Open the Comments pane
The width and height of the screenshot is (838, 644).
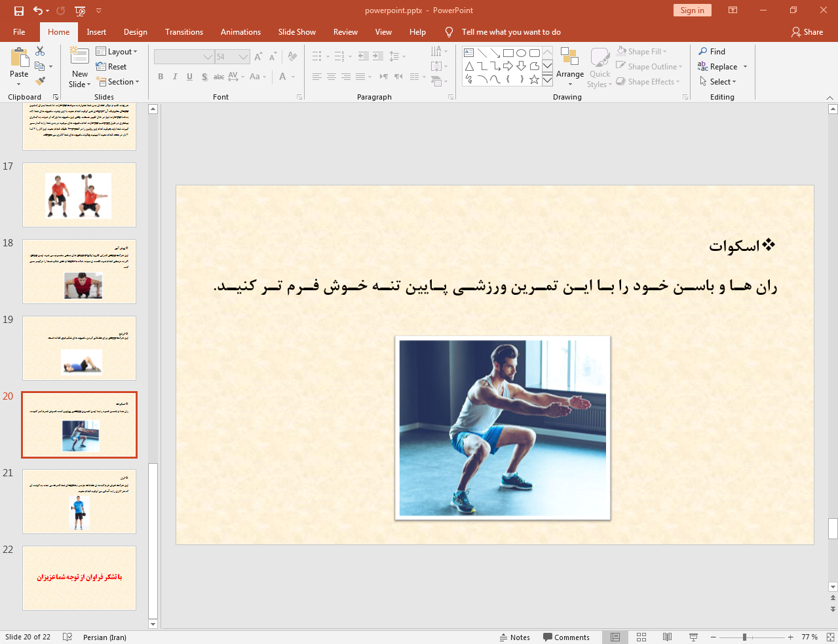[x=567, y=637]
